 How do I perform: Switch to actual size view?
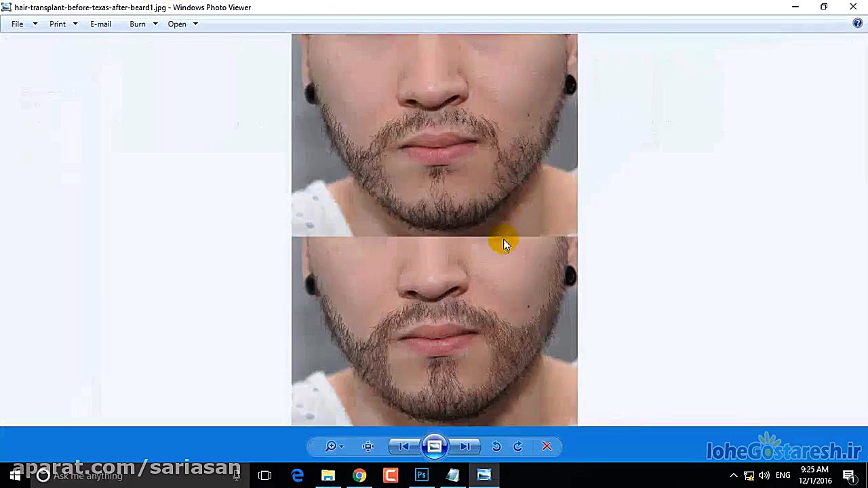(368, 446)
